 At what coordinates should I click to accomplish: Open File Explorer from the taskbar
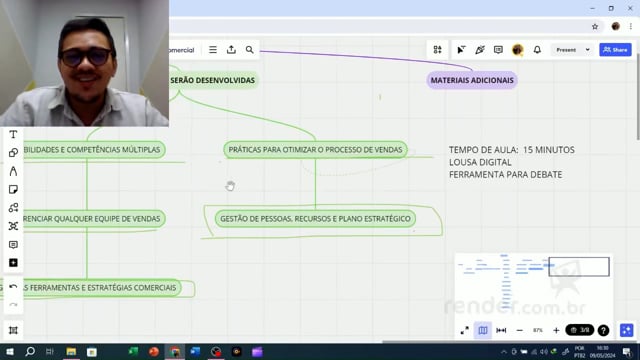(x=71, y=351)
